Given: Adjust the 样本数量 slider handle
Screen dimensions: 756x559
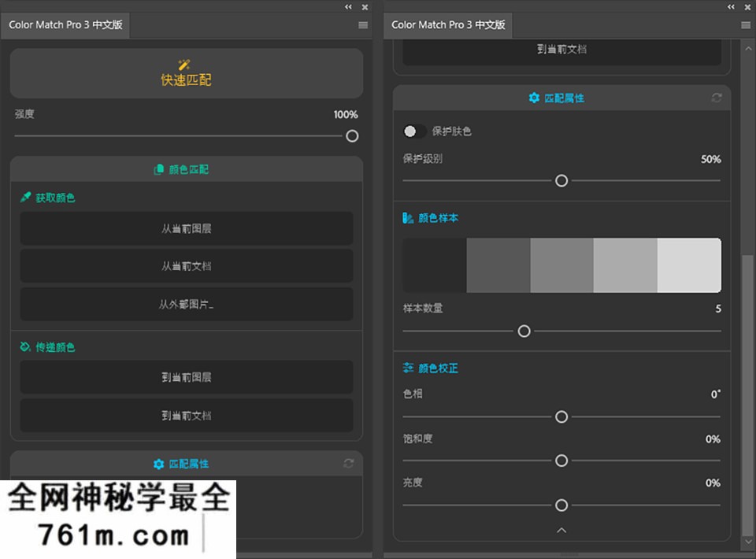Looking at the screenshot, I should pos(524,331).
